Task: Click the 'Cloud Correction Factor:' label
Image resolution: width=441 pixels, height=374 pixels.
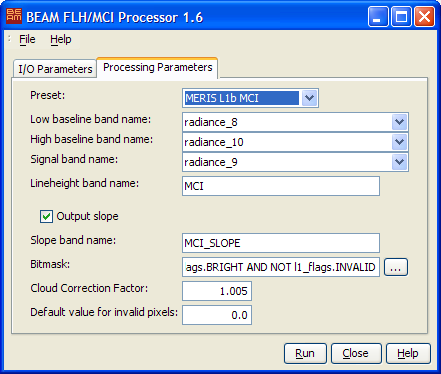Action: [89, 288]
